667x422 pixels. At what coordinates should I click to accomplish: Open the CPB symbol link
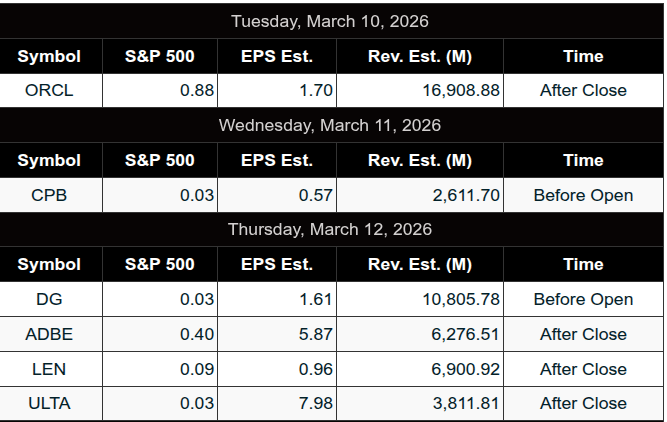click(x=49, y=195)
